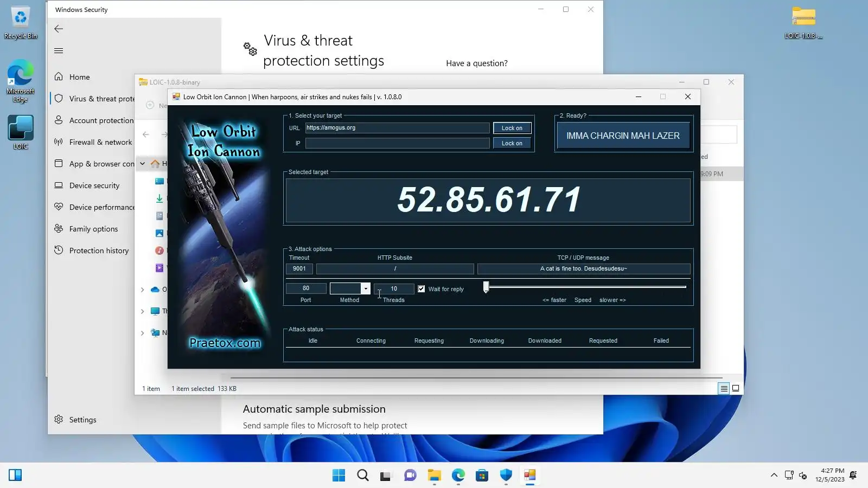Click the selected target 52.85.61.71
The width and height of the screenshot is (868, 488).
tap(488, 200)
